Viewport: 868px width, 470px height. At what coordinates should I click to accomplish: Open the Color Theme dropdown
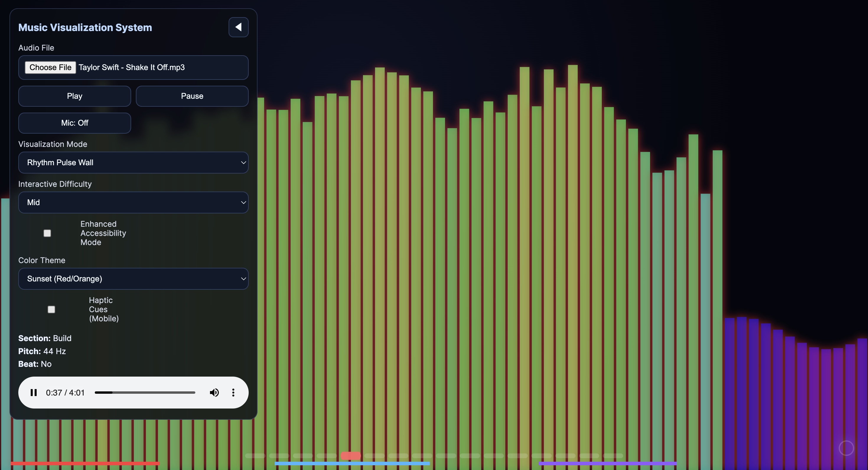133,279
